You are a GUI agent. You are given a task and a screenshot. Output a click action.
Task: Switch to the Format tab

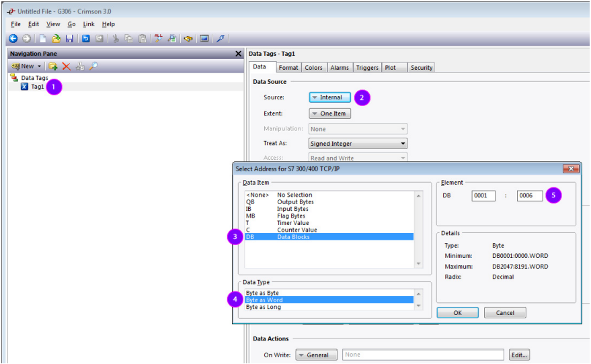[288, 68]
